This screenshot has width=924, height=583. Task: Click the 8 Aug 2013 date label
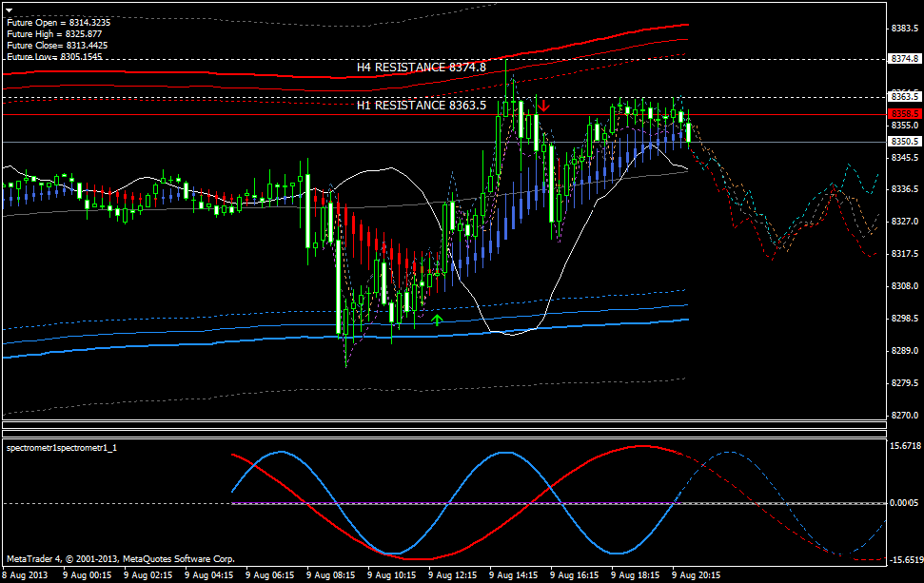[26, 574]
